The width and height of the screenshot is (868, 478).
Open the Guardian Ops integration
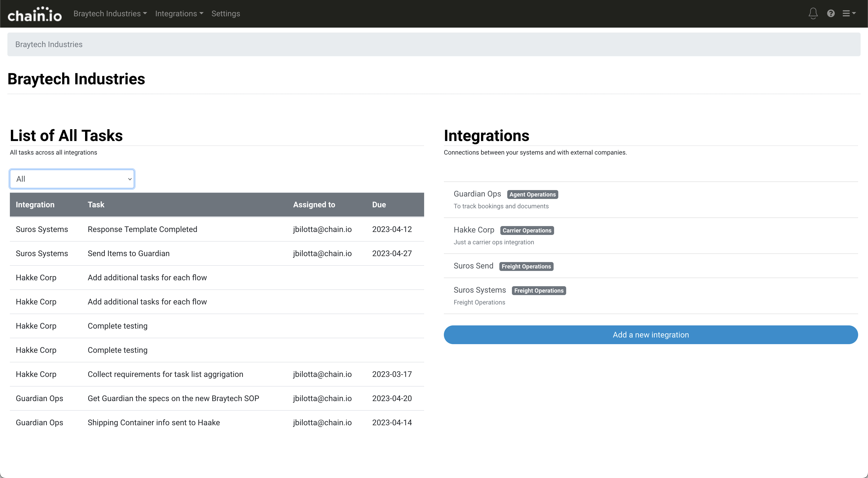click(x=477, y=194)
